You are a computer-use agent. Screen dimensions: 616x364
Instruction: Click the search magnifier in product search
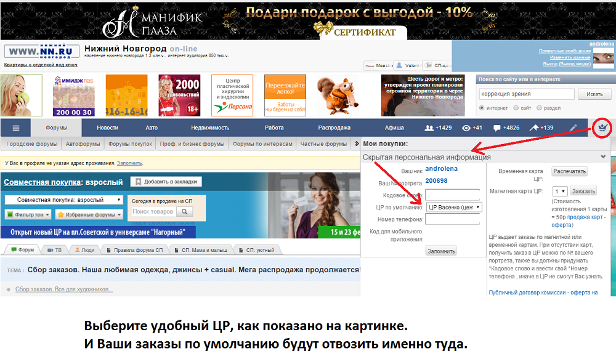tap(184, 211)
